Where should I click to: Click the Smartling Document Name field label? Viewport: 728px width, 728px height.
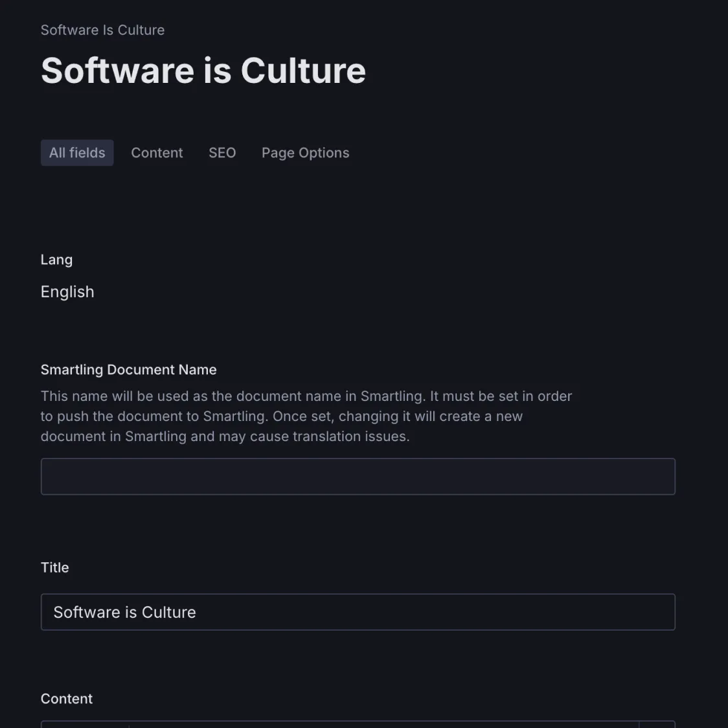pyautogui.click(x=128, y=369)
